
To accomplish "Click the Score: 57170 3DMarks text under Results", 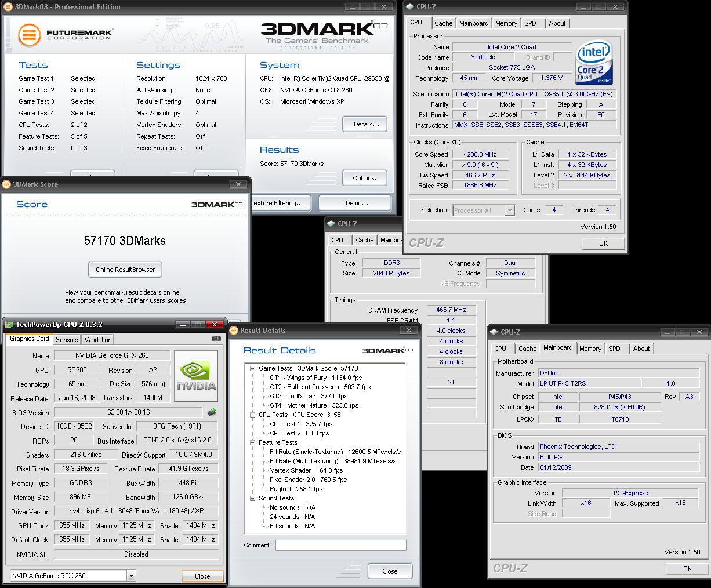I will pos(292,164).
